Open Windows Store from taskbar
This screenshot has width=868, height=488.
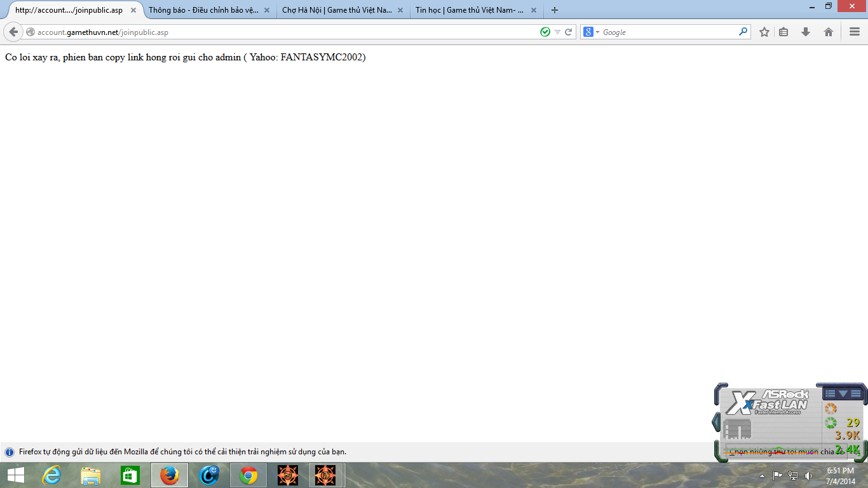[130, 475]
